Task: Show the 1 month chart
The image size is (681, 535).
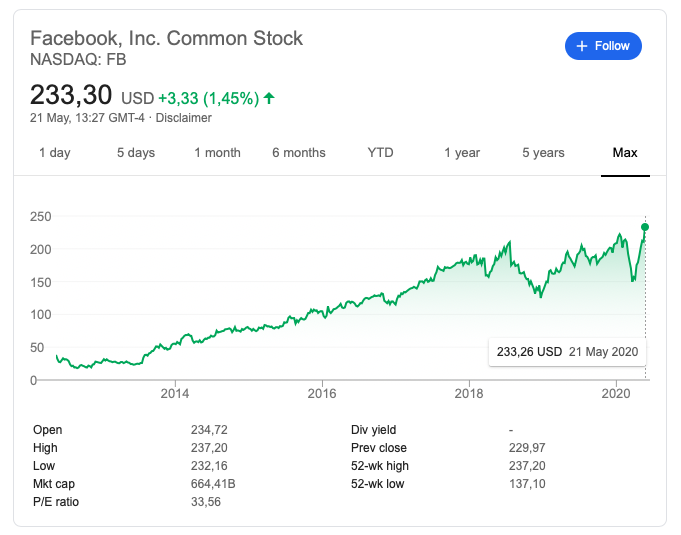Action: tap(217, 153)
